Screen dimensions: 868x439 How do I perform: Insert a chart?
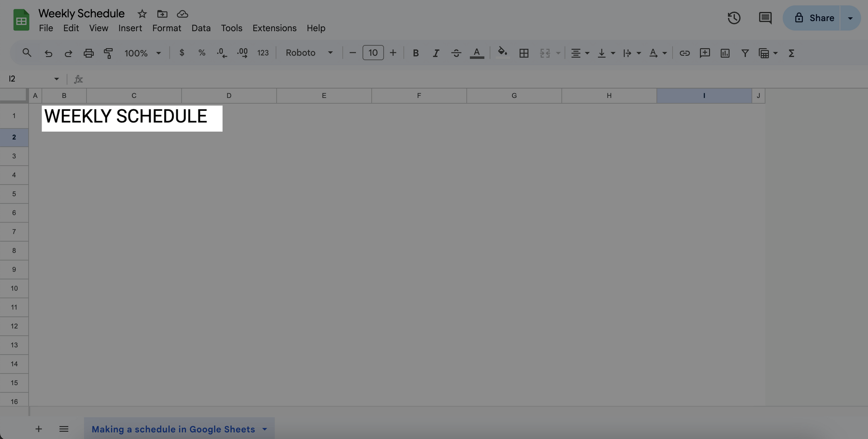pyautogui.click(x=725, y=53)
